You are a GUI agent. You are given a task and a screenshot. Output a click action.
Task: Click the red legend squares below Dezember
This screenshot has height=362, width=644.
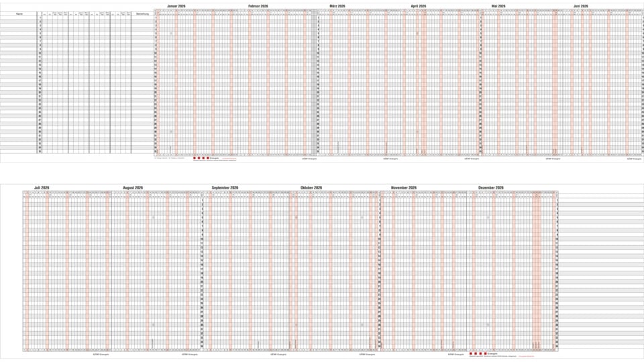click(478, 353)
